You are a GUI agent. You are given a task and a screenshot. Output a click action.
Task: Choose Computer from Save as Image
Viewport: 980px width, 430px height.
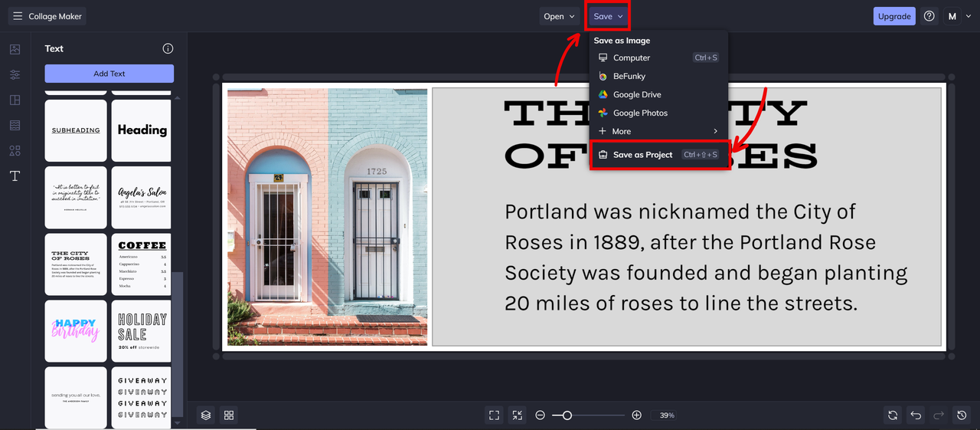[x=658, y=57]
